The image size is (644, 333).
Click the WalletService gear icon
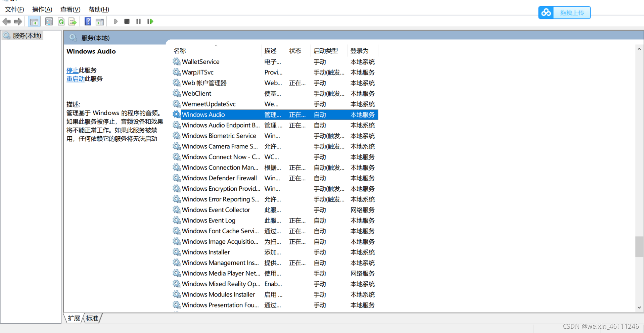pos(177,61)
